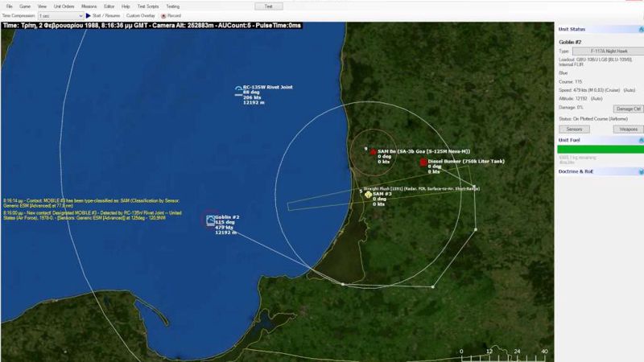Viewport: 644px width, 362px height.
Task: Click the Custom Overlay toolbar button
Action: 140,15
